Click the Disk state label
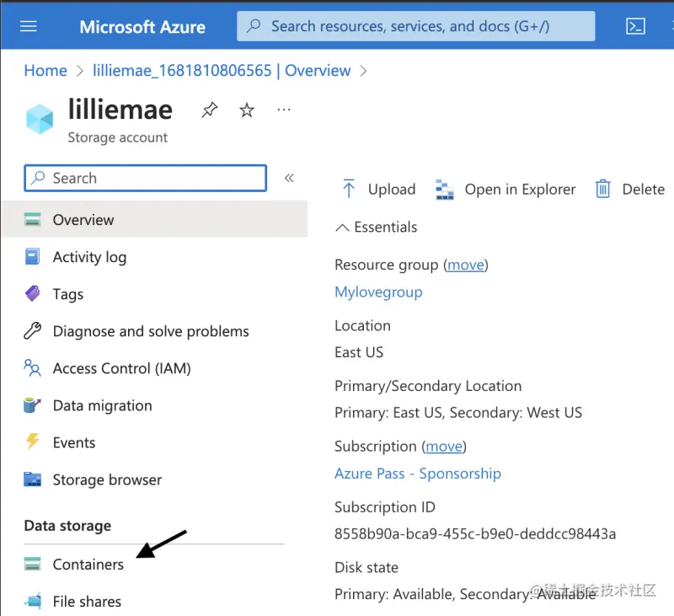Viewport: 674px width, 616px height. [x=366, y=567]
